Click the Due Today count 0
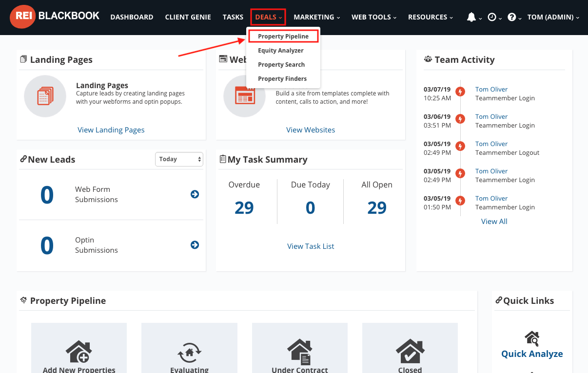 click(x=311, y=208)
